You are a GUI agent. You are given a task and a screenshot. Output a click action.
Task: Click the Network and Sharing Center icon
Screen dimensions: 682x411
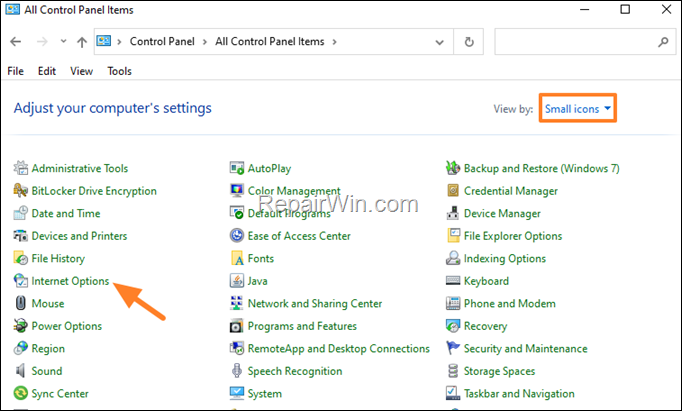[x=237, y=303]
